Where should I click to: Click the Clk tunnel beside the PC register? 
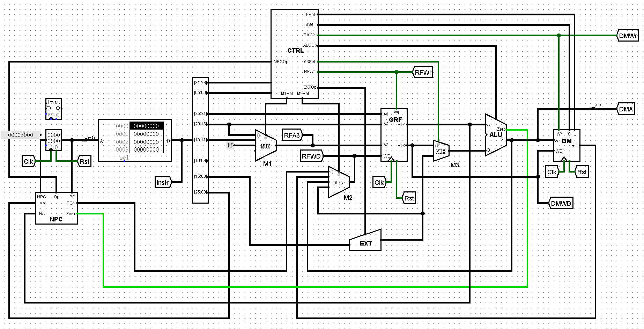29,161
